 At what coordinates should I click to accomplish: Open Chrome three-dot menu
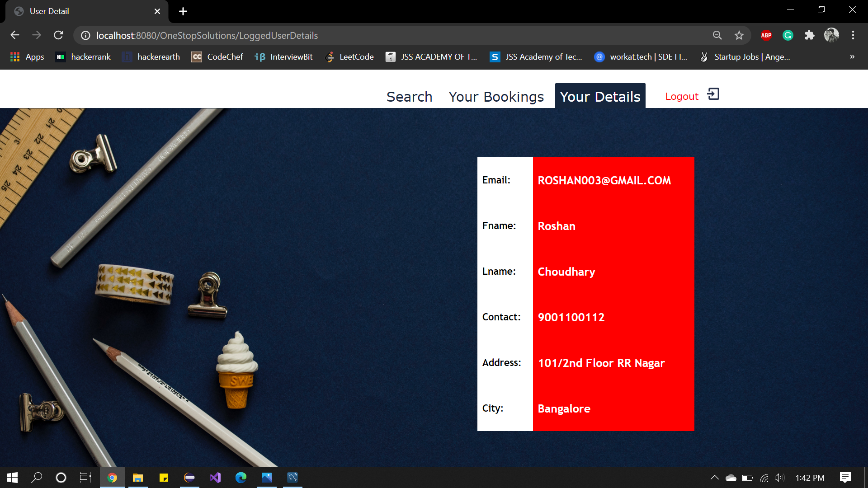click(853, 35)
